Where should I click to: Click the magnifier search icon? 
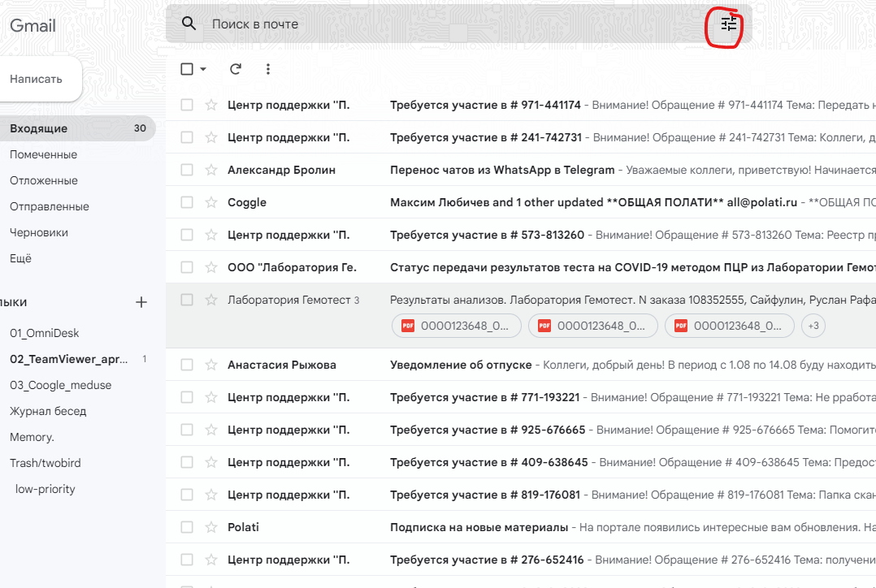[x=189, y=24]
